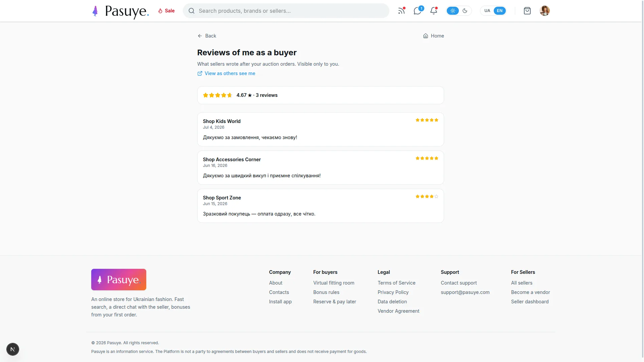Open the Privacy Policy link

(393, 292)
